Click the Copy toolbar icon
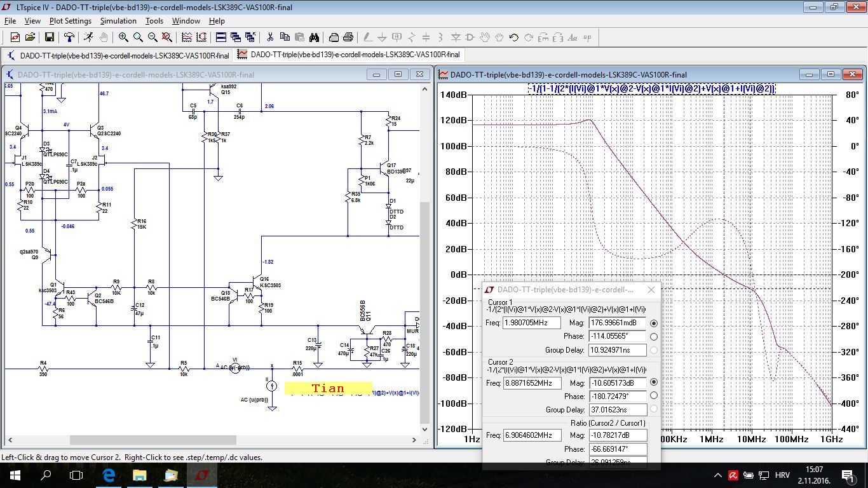Viewport: 868px width, 488px height. click(x=285, y=37)
